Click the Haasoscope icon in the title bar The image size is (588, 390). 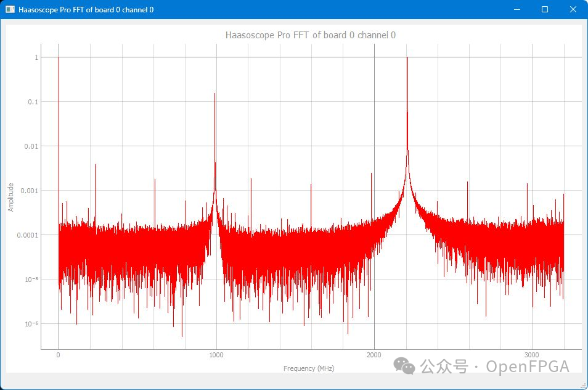coord(9,9)
